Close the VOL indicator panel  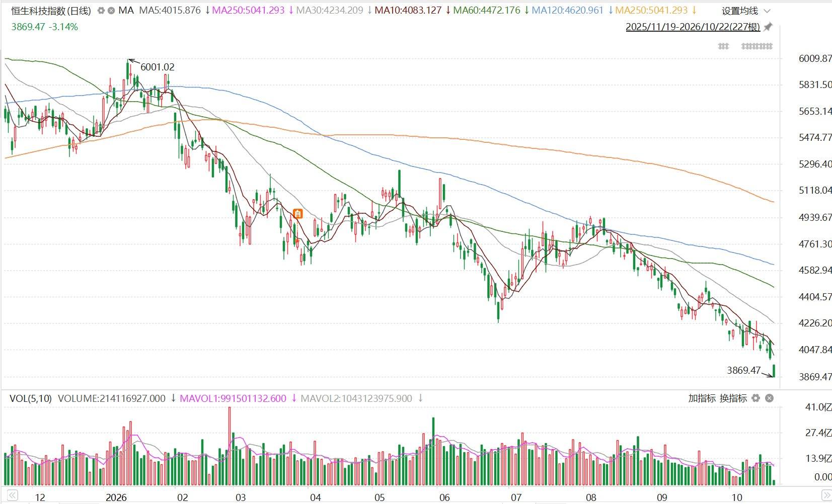(x=769, y=398)
